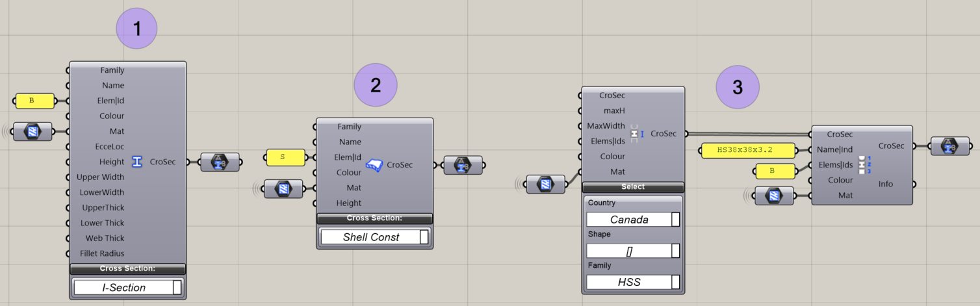Screen dimensions: 980x306
Task: Click the cross section output node after I-Section
Action: point(219,162)
